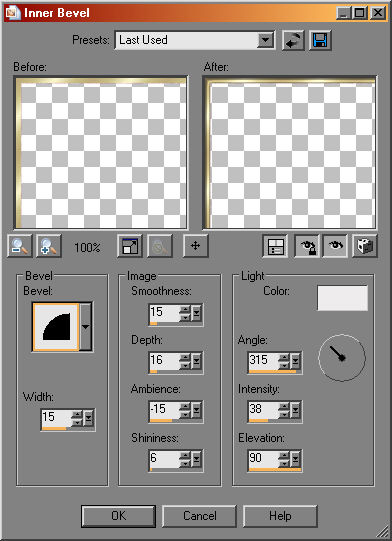Click the Elevation value field
392x541 pixels.
click(x=264, y=459)
